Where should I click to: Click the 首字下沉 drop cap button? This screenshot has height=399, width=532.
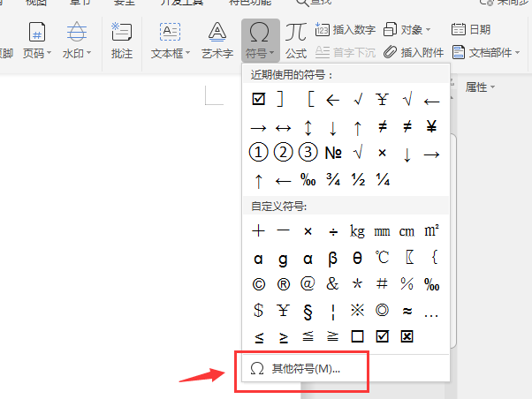(346, 53)
